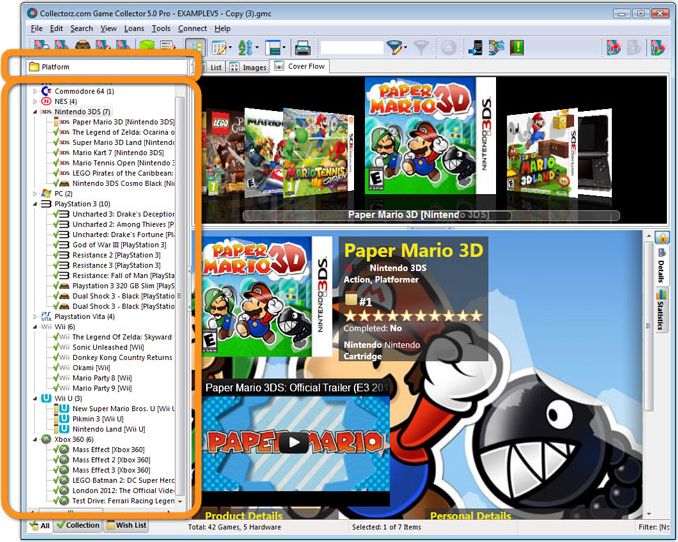Click the NES logo icon in tree
The height and width of the screenshot is (542, 678).
coord(46,101)
